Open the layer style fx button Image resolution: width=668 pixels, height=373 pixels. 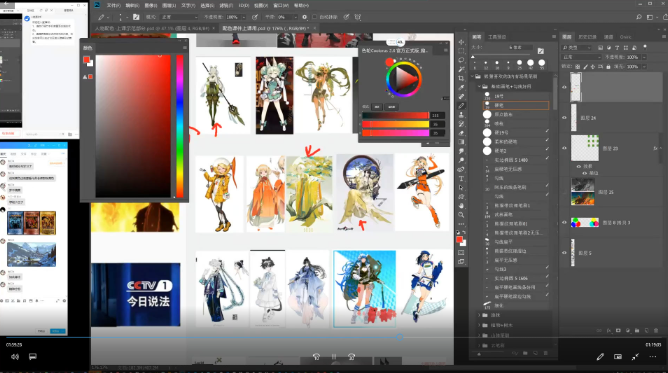coord(609,330)
